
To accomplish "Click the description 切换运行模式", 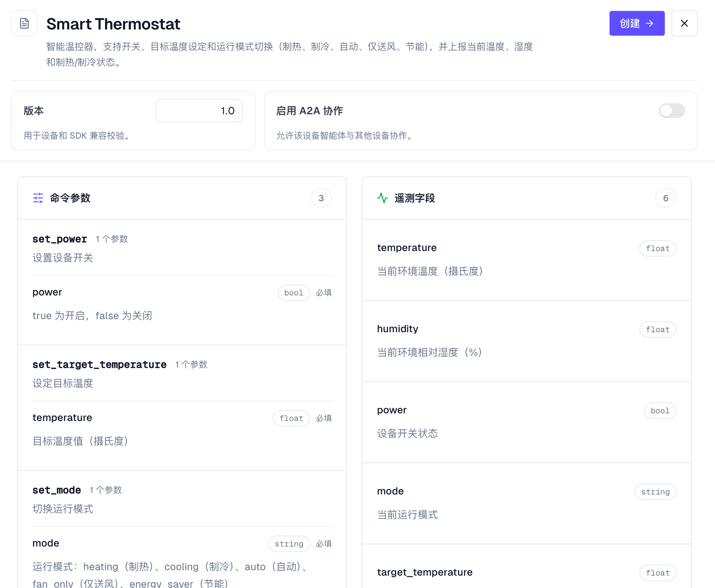I will point(63,509).
